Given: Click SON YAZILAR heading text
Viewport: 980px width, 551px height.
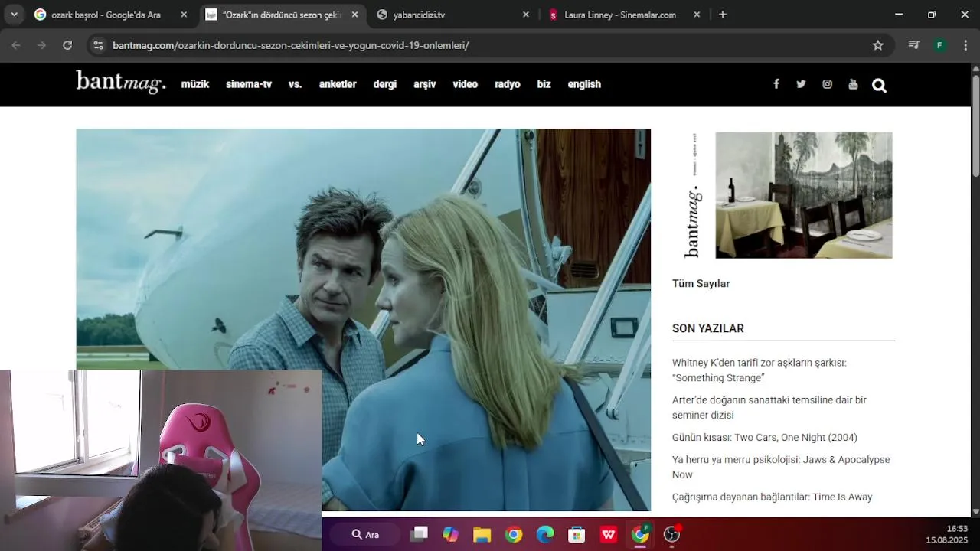Looking at the screenshot, I should [708, 328].
